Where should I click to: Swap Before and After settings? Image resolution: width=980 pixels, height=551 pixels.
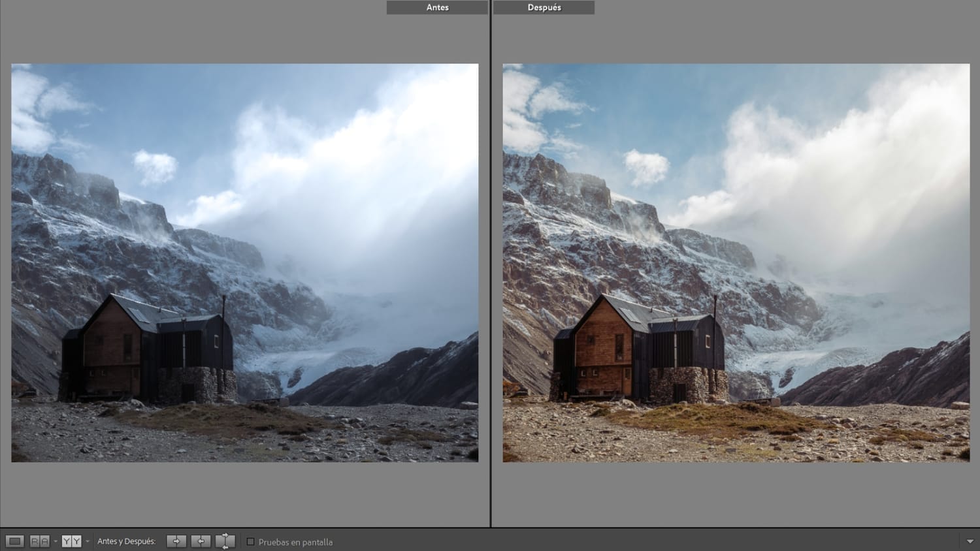225,541
